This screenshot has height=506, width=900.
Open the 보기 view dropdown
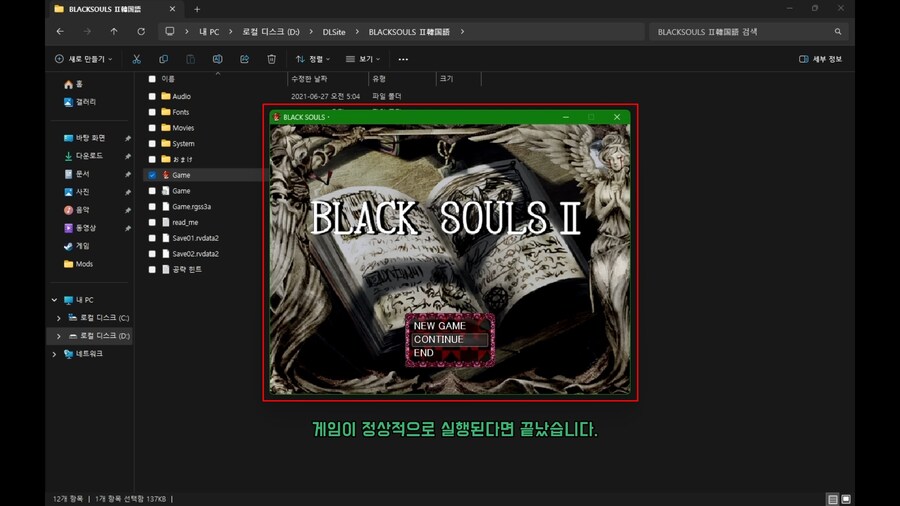coord(363,59)
